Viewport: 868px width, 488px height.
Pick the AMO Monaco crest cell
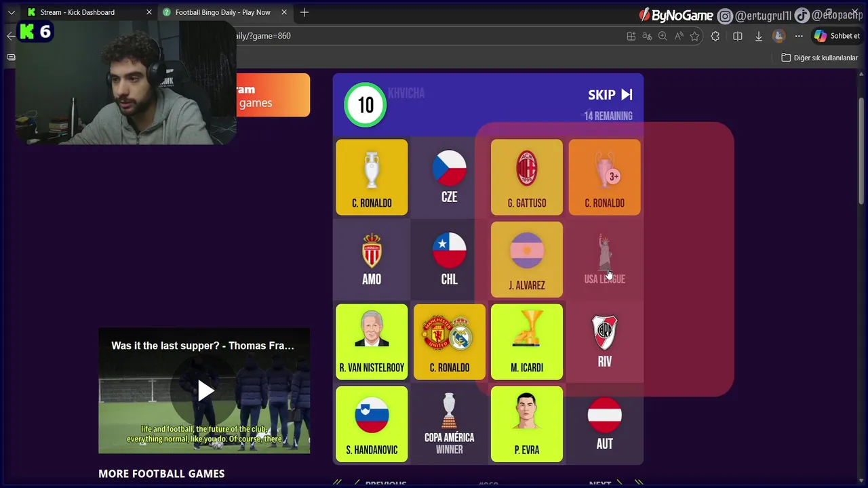[372, 260]
